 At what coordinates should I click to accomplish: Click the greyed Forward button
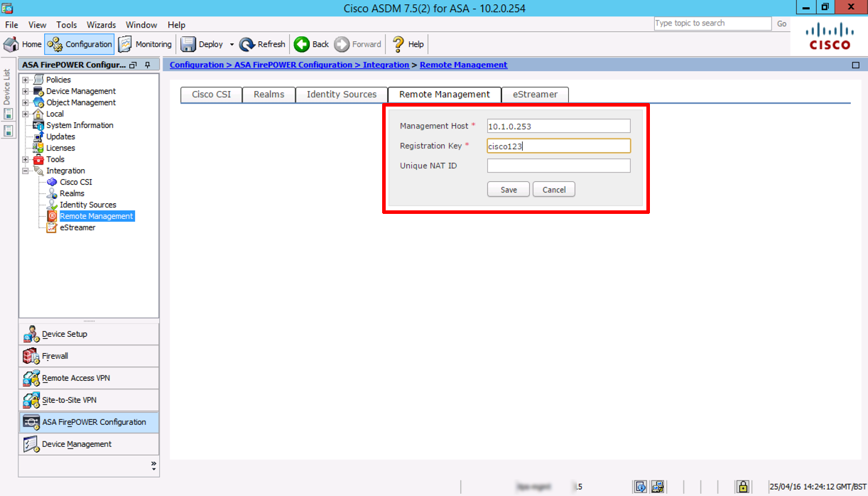358,44
